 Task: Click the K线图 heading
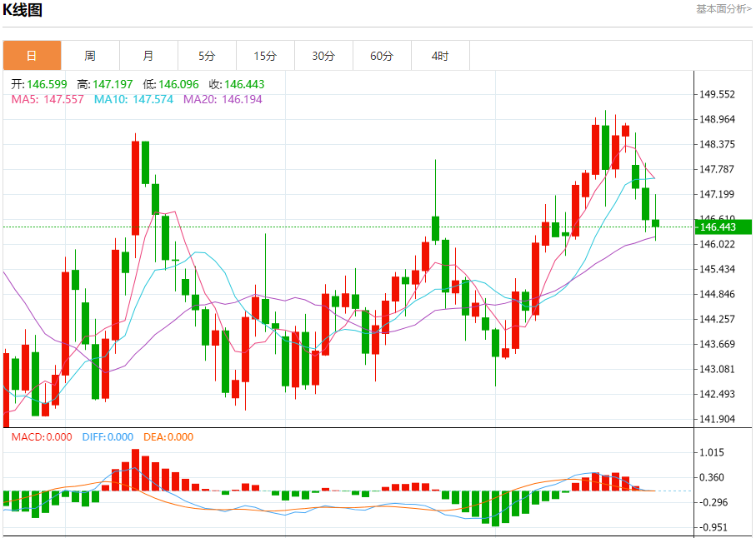tap(23, 10)
